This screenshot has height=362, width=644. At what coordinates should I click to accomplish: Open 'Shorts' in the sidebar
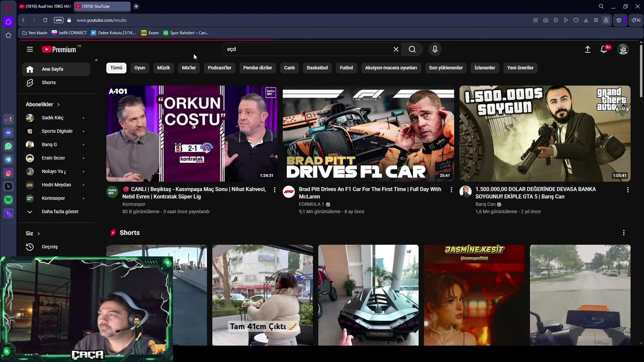coord(56,82)
